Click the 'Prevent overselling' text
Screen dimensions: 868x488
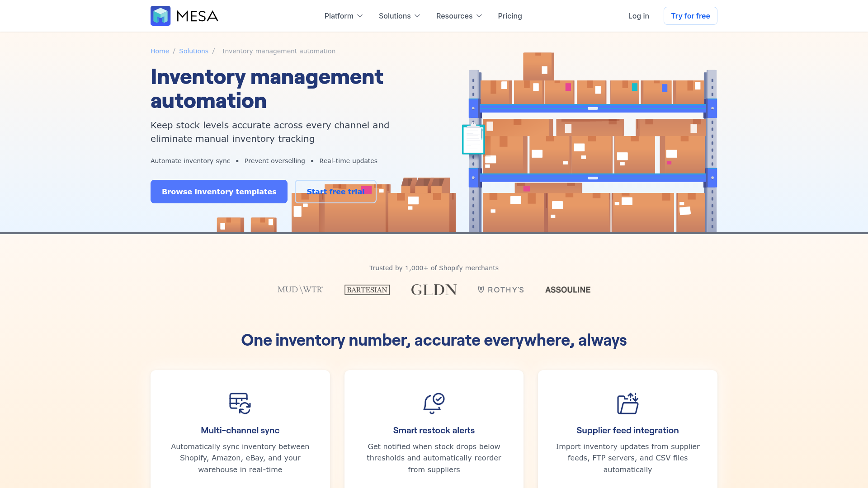coord(275,161)
